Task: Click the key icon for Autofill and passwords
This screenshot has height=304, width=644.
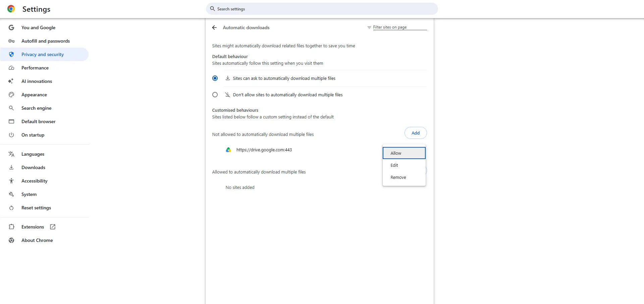Action: (x=11, y=41)
